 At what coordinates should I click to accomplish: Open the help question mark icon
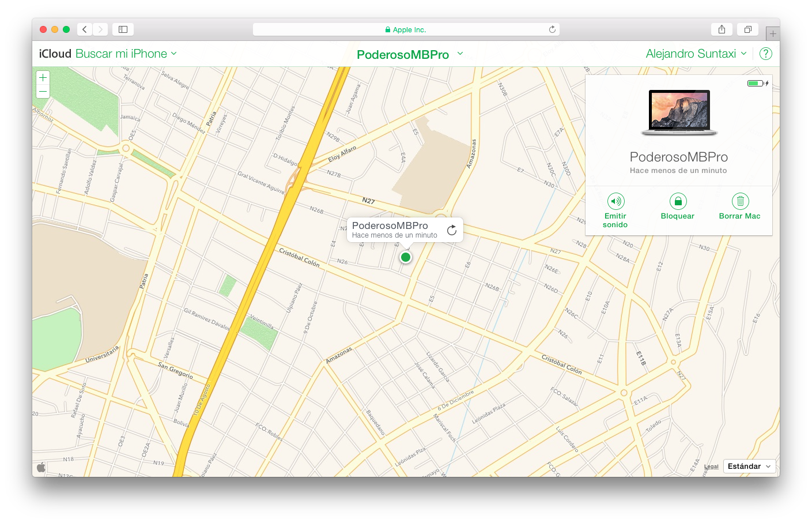click(x=766, y=54)
